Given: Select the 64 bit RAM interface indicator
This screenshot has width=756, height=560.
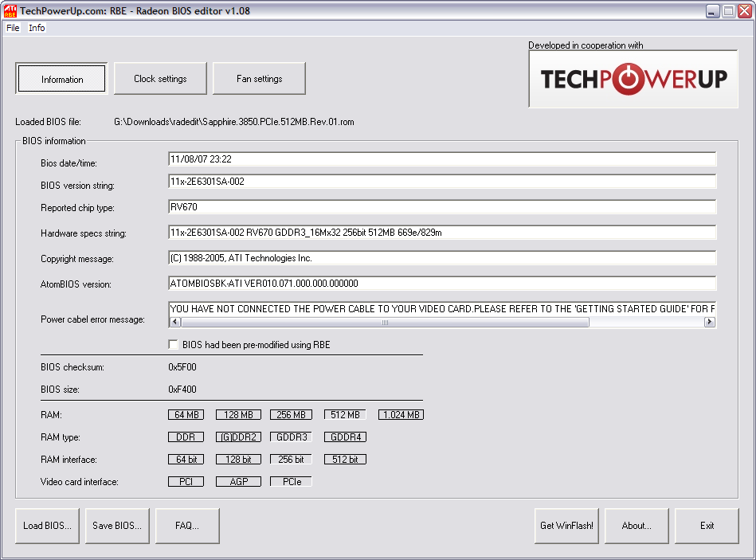Looking at the screenshot, I should pyautogui.click(x=186, y=460).
